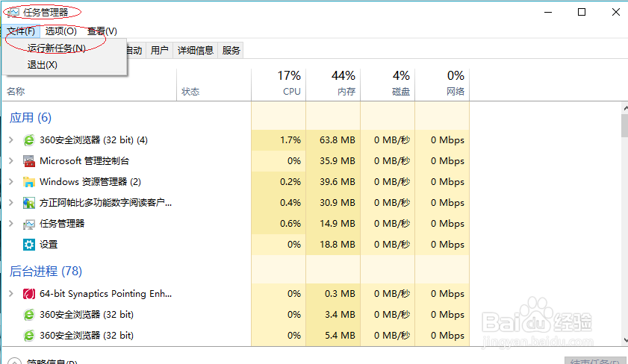This screenshot has width=628, height=364.
Task: Maximize the Task Manager window
Action: point(582,13)
